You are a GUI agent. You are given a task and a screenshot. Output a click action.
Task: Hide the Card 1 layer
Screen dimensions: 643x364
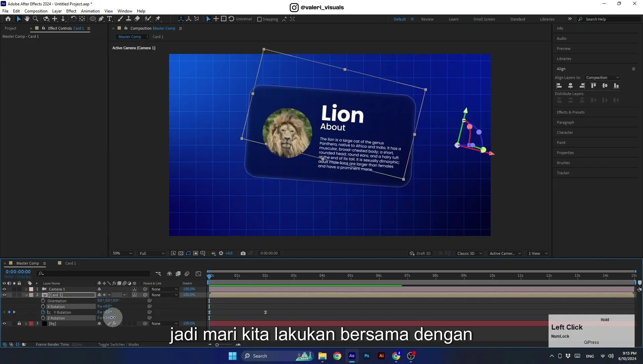[4, 295]
